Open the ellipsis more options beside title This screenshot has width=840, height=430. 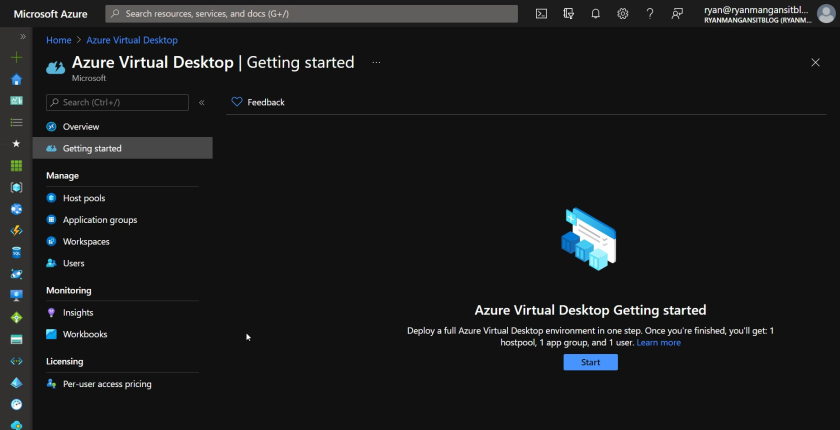(377, 63)
